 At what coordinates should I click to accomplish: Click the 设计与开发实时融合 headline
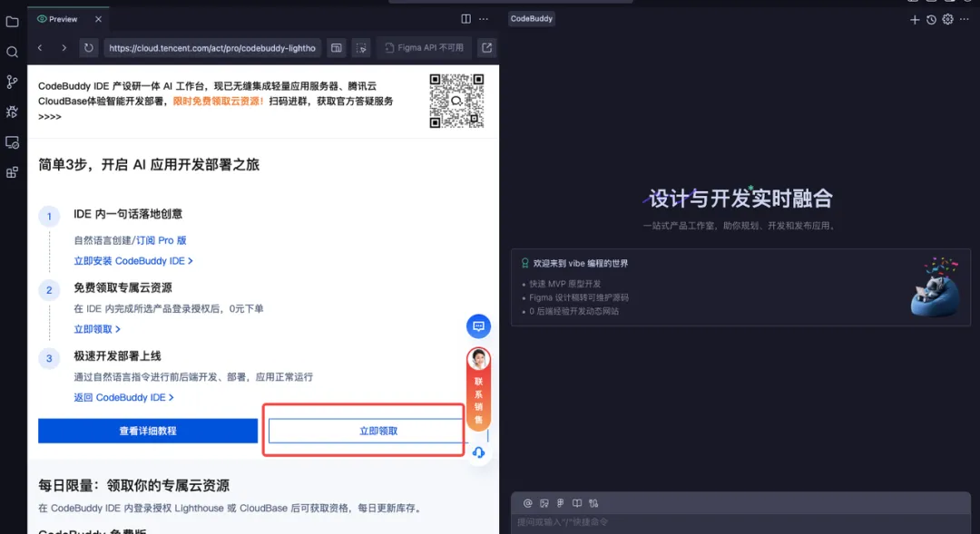point(740,199)
